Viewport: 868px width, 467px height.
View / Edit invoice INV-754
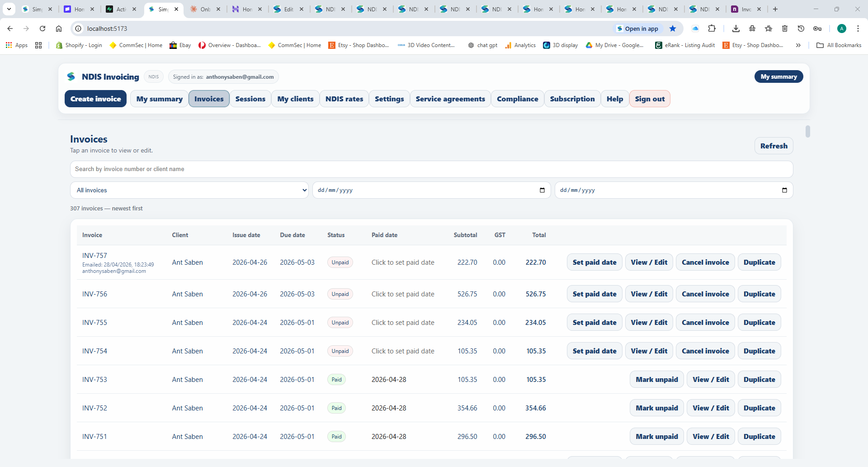point(649,351)
